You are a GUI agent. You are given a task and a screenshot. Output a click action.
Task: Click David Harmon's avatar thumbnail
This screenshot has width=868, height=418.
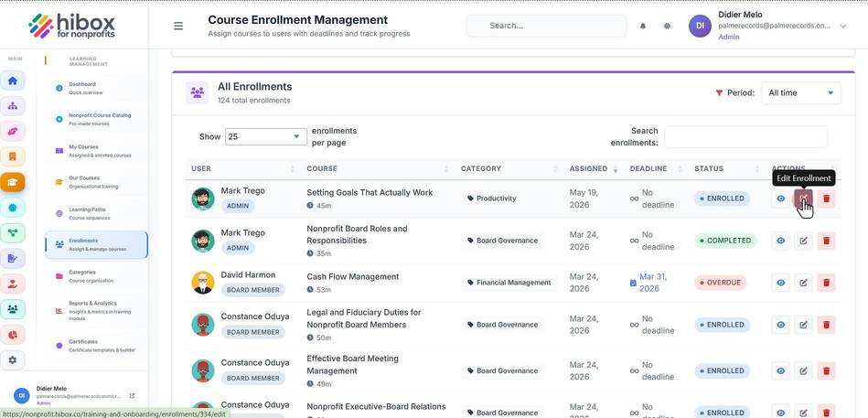[x=203, y=283]
